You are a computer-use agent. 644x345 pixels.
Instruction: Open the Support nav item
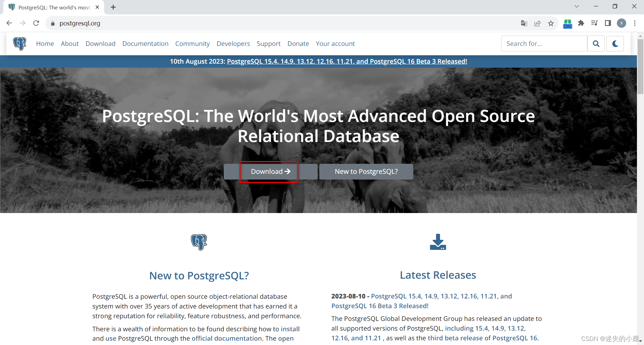(269, 44)
